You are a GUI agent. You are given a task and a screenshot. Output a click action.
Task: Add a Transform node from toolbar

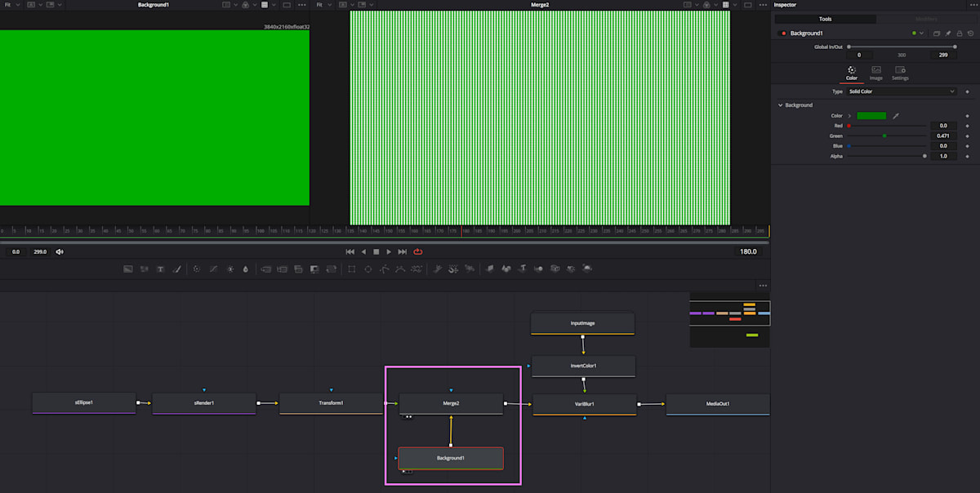332,269
